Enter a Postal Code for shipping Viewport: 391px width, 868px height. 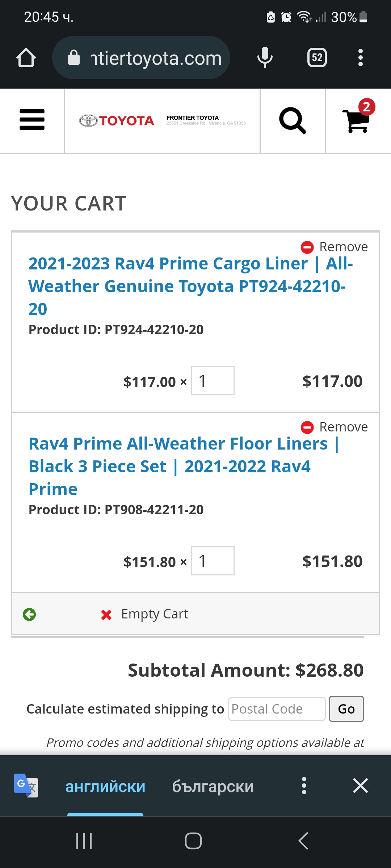point(276,709)
